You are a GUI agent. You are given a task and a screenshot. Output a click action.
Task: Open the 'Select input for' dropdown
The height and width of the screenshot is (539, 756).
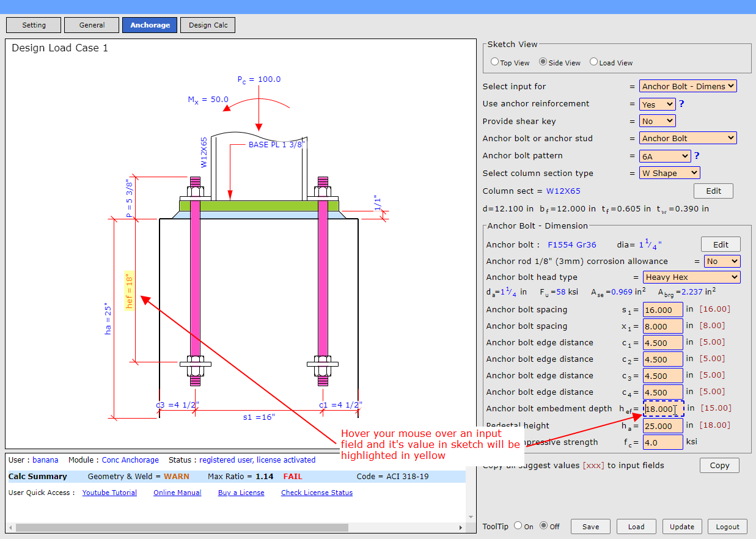[x=688, y=86]
